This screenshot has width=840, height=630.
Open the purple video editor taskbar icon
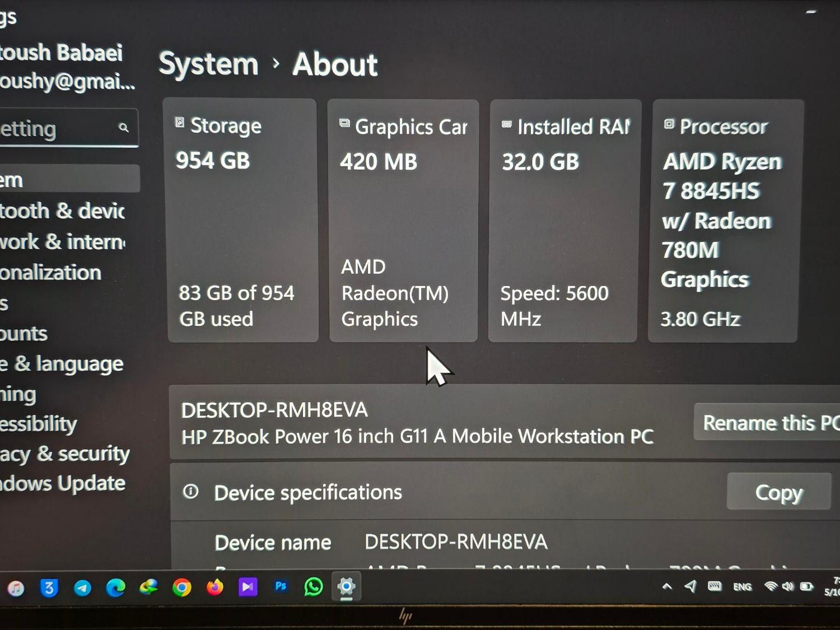(248, 587)
